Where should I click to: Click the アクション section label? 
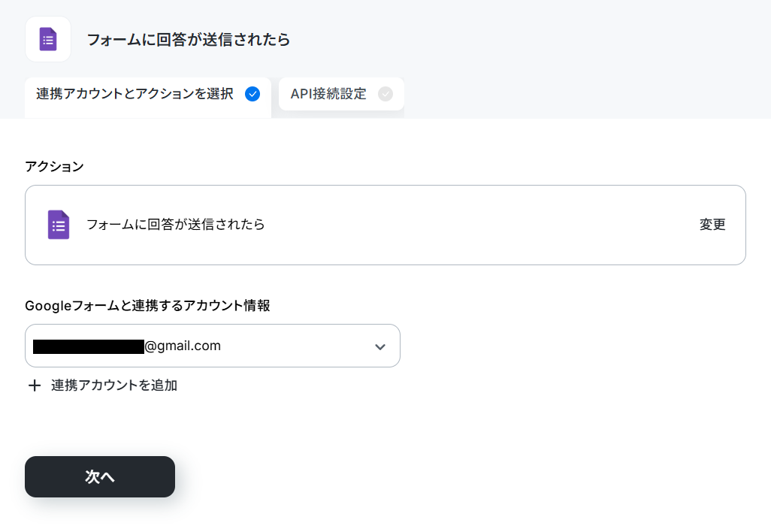(55, 167)
